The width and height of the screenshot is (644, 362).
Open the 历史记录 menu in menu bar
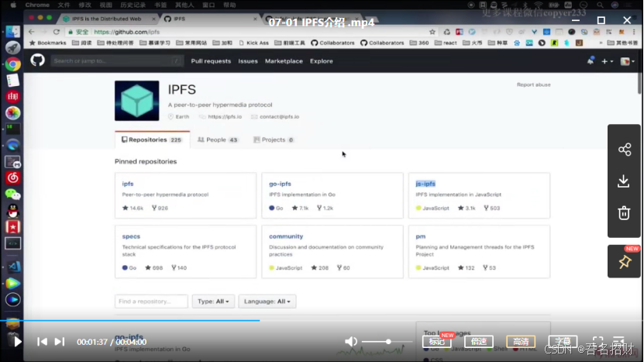[133, 5]
